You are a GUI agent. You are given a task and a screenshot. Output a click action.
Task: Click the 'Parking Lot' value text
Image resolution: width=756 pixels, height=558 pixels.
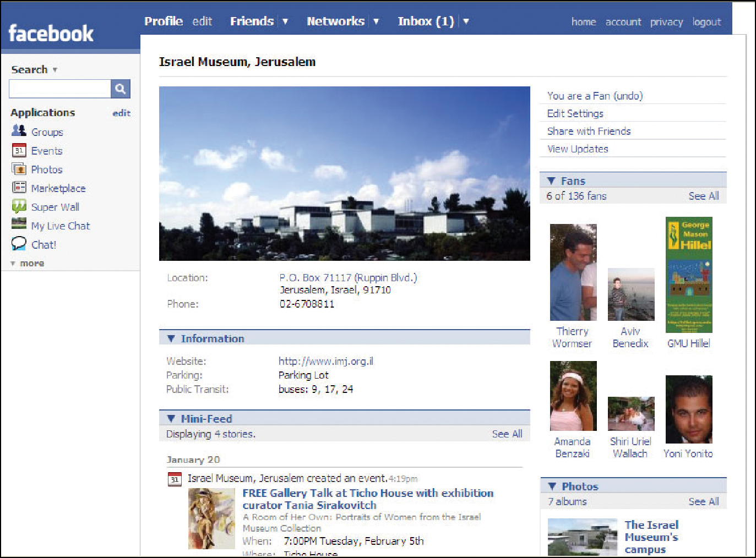click(x=303, y=375)
